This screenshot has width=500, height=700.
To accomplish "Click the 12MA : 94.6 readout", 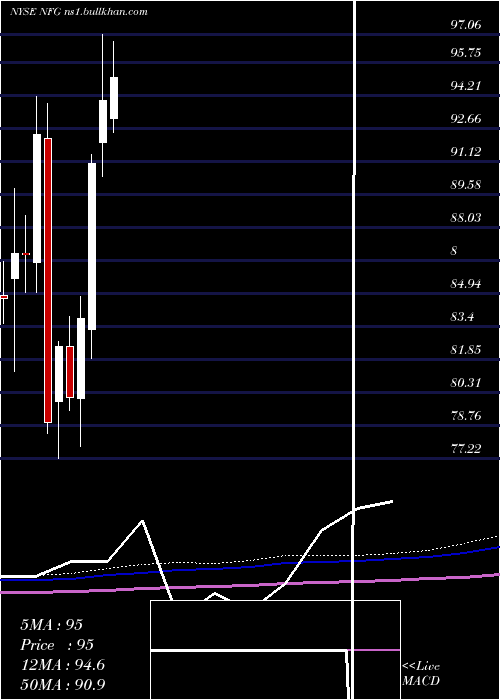I will click(63, 665).
